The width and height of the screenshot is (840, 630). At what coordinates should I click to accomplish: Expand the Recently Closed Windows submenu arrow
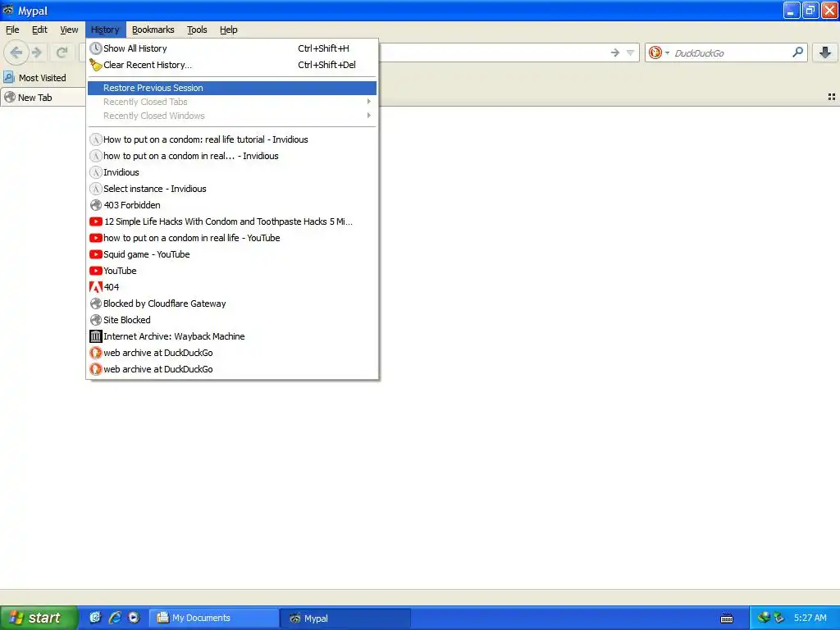tap(368, 116)
